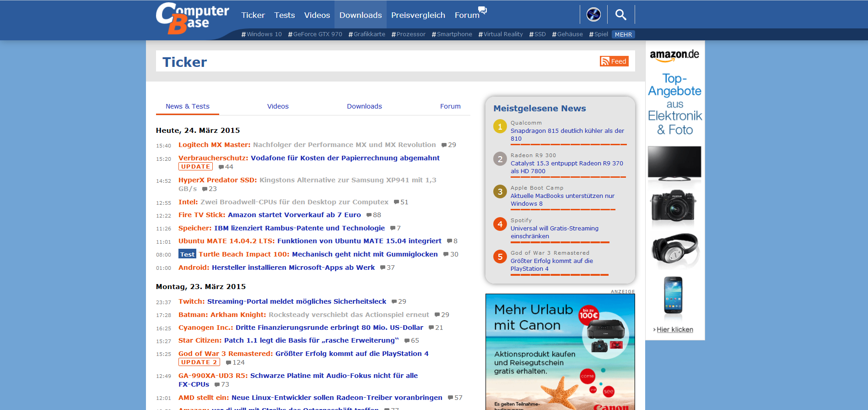The height and width of the screenshot is (410, 868).
Task: Open the search magnifier icon
Action: click(x=621, y=15)
